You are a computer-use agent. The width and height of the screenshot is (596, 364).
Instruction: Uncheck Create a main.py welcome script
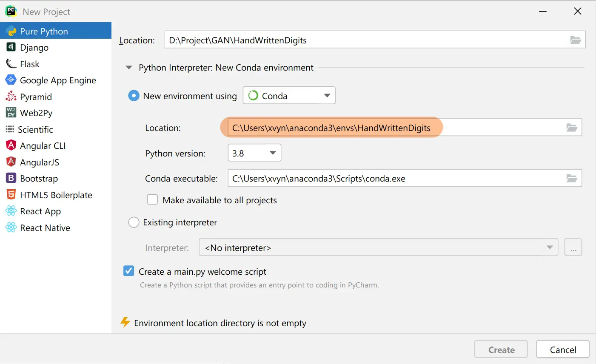[129, 271]
